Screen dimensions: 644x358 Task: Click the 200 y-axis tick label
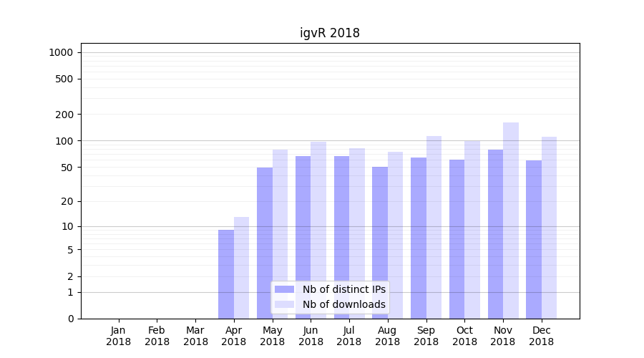point(66,115)
